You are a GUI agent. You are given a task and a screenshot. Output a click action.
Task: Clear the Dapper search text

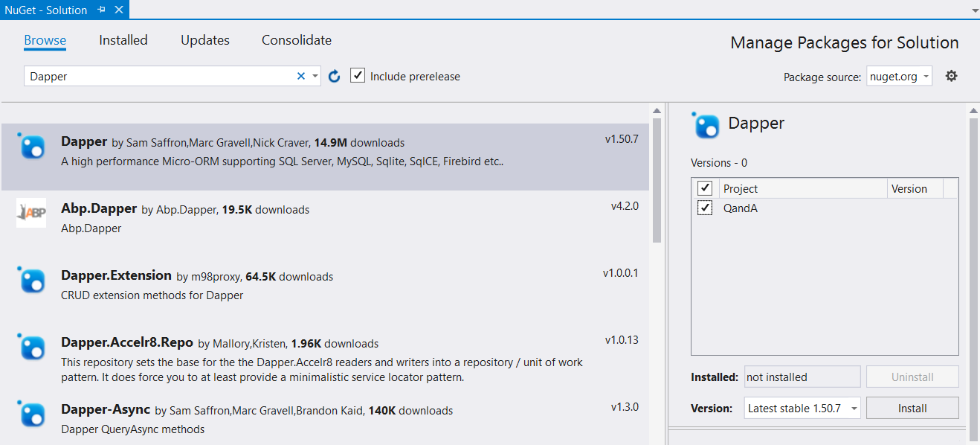pyautogui.click(x=301, y=76)
